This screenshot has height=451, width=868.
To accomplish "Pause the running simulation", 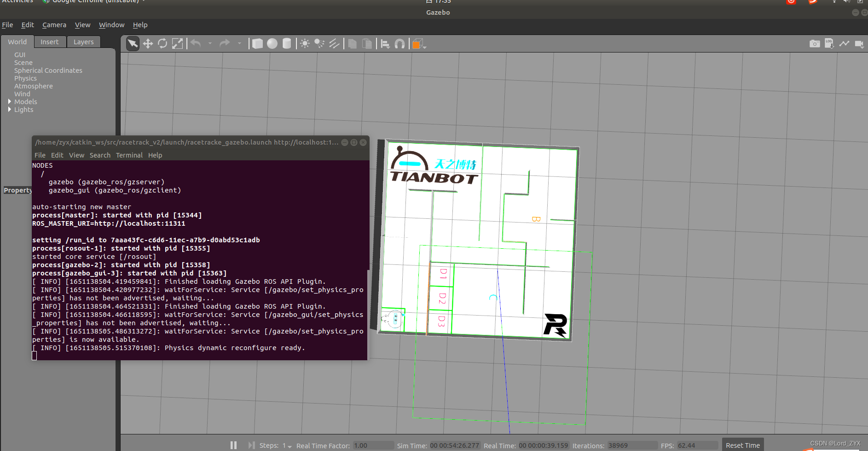I will 233,445.
